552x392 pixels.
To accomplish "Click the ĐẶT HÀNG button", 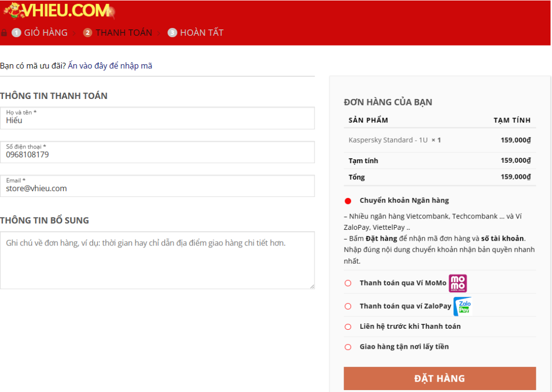I will (440, 378).
